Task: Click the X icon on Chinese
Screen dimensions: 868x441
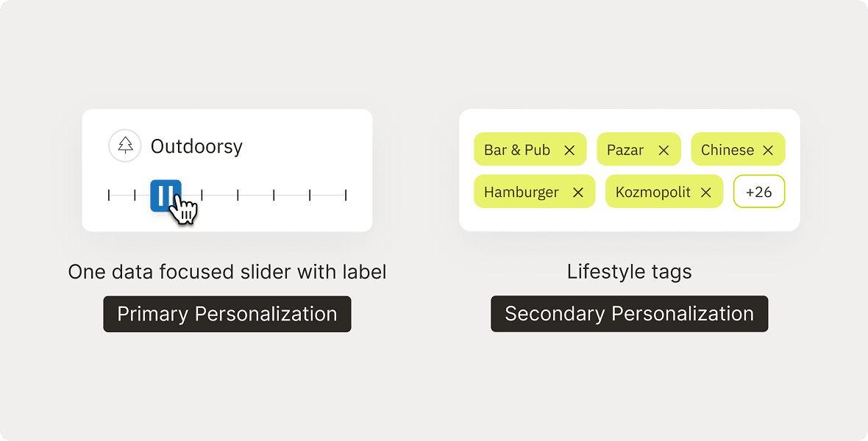Action: [768, 149]
